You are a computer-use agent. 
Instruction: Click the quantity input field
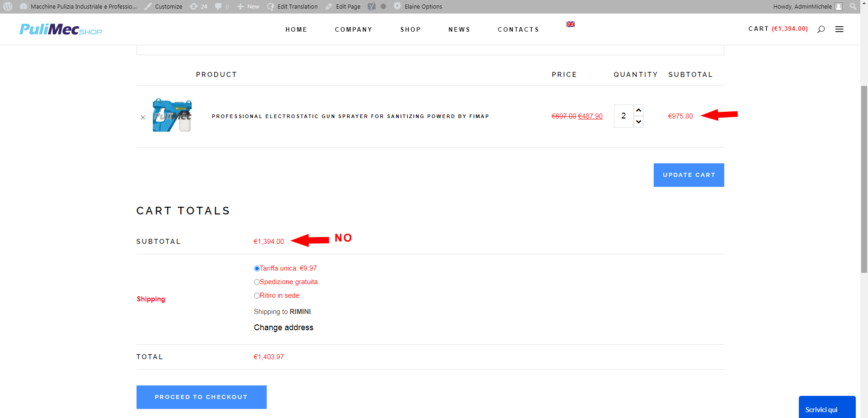(x=623, y=116)
